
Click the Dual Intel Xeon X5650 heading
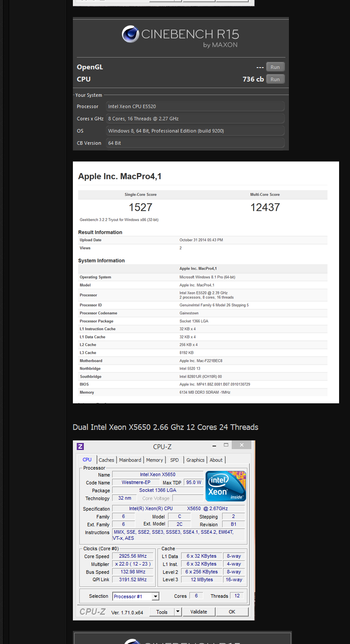coord(165,427)
